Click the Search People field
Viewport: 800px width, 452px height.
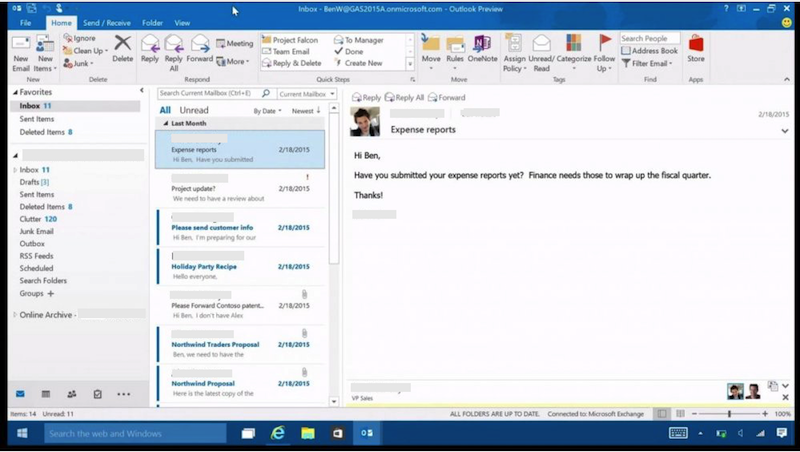[649, 38]
